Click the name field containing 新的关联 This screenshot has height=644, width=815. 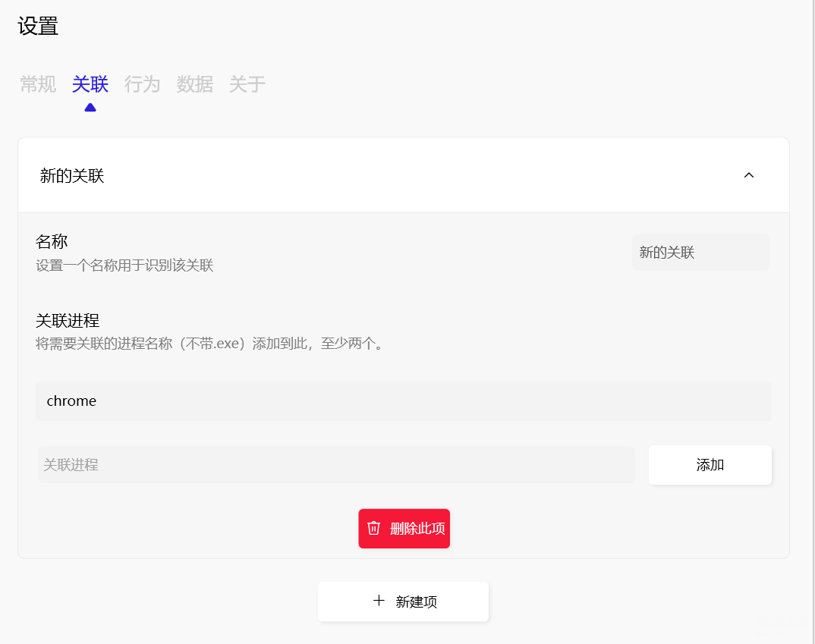[x=700, y=253]
